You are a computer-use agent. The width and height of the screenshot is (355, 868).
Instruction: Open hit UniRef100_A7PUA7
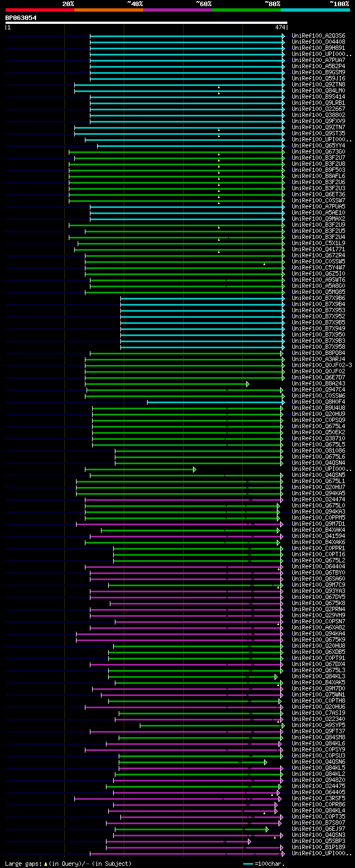319,60
